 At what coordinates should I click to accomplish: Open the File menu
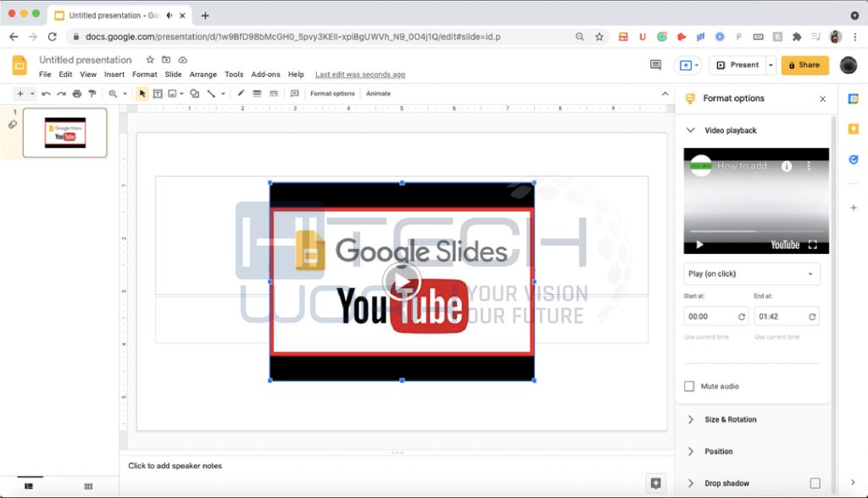point(45,75)
